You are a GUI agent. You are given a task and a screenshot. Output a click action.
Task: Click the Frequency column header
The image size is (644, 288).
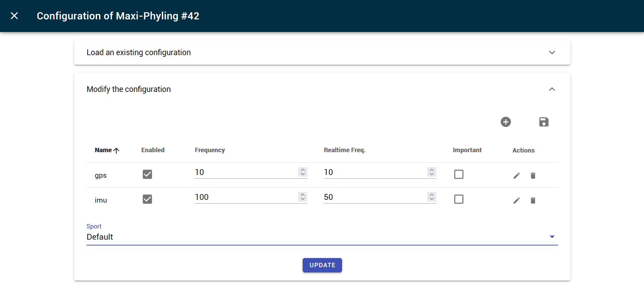click(210, 150)
